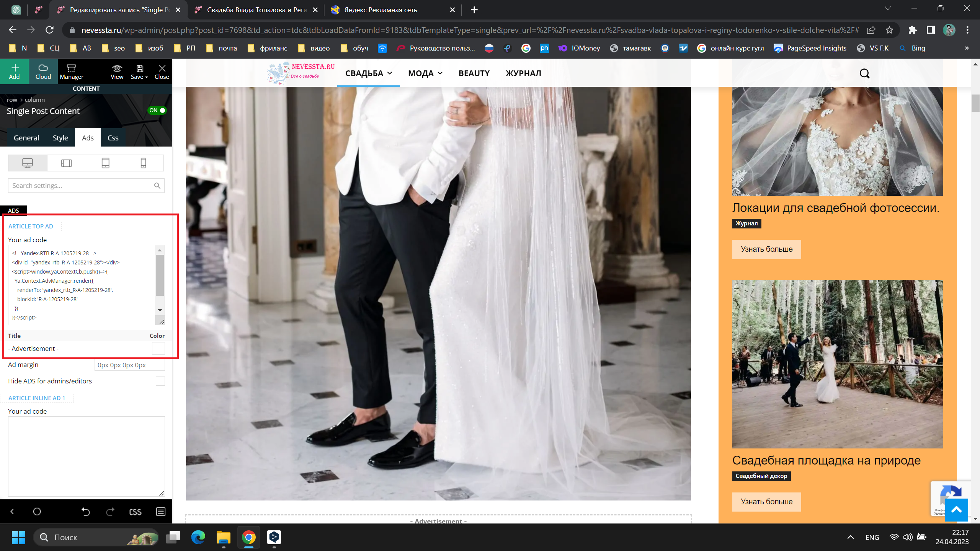
Task: Select tablet portrait viewport icon
Action: (x=105, y=163)
